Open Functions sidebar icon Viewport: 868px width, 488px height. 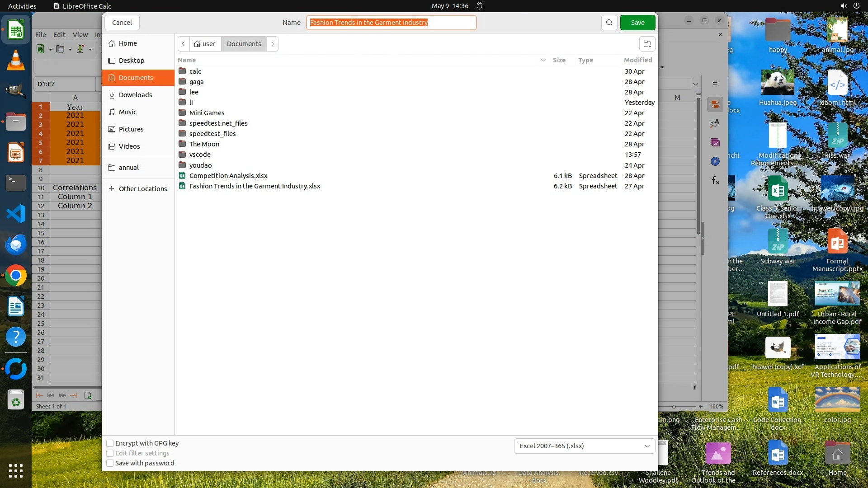(x=715, y=181)
